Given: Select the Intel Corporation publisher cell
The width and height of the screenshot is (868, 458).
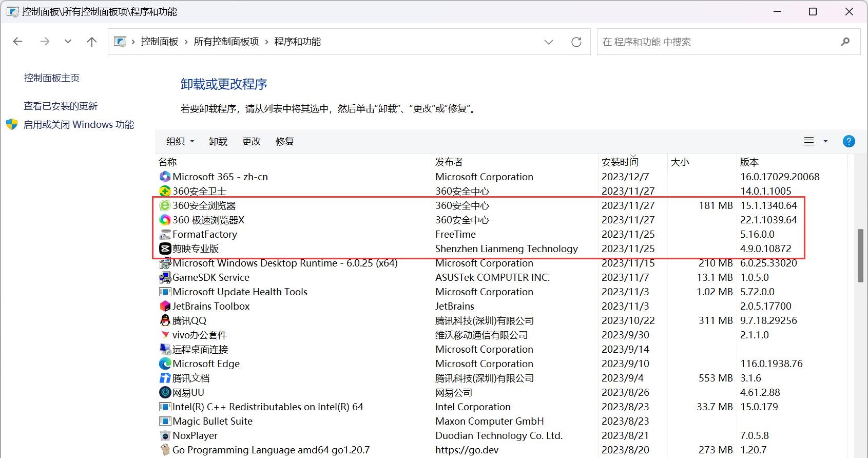Looking at the screenshot, I should click(473, 407).
